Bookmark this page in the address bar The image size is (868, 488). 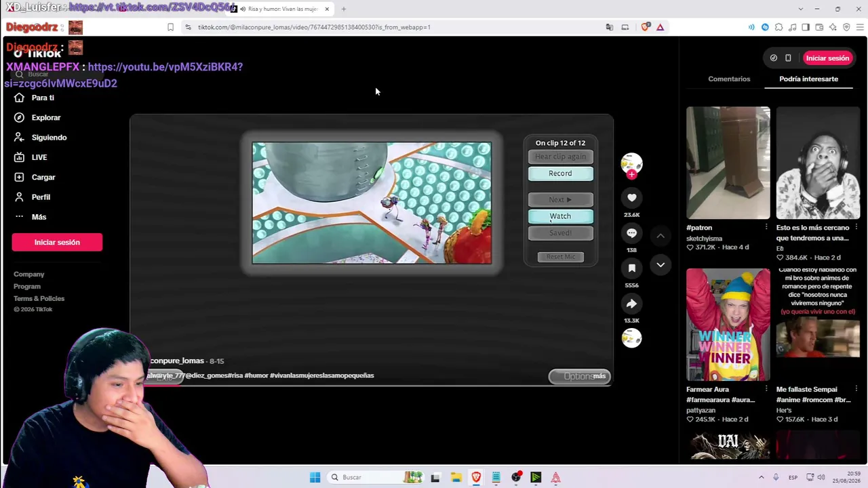click(x=170, y=27)
